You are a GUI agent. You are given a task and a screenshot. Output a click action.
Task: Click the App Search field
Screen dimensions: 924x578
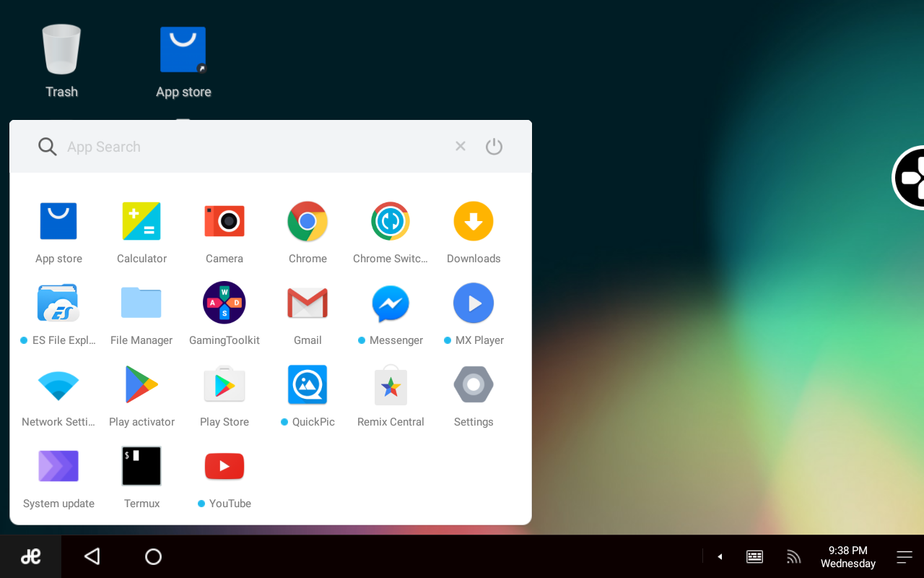coord(245,147)
